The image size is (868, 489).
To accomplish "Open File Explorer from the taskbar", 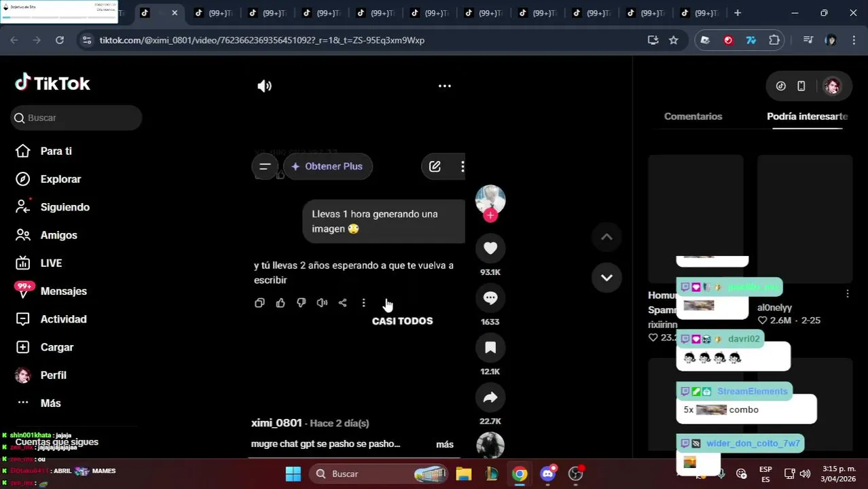I will click(x=464, y=474).
